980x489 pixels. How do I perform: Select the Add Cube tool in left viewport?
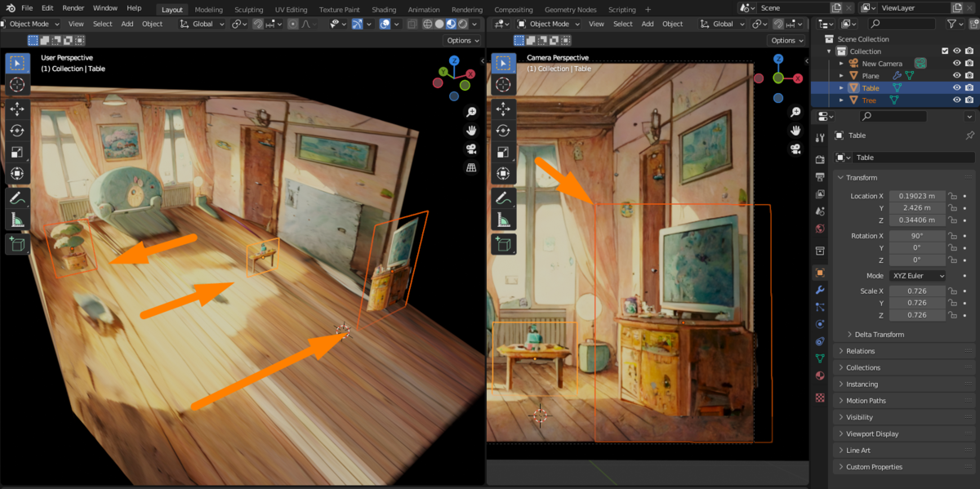coord(17,243)
